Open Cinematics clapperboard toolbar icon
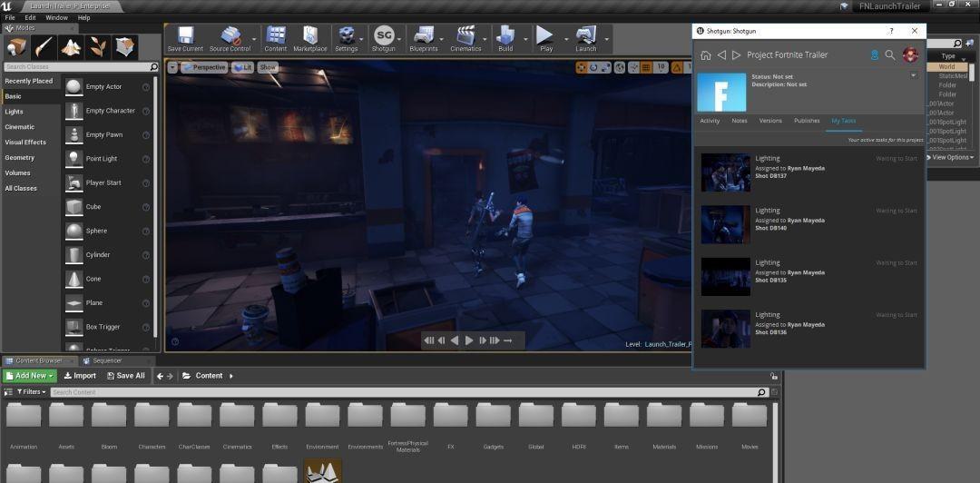980x483 pixels. point(465,39)
